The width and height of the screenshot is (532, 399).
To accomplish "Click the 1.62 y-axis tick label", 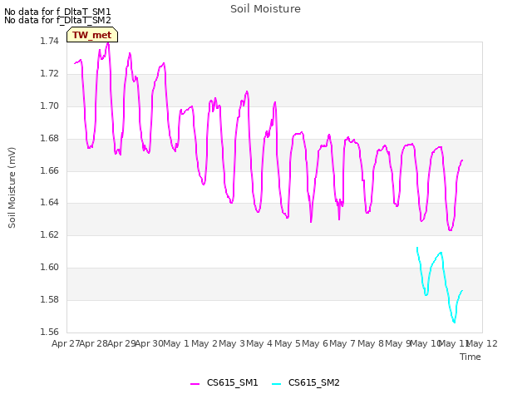I will (50, 234).
